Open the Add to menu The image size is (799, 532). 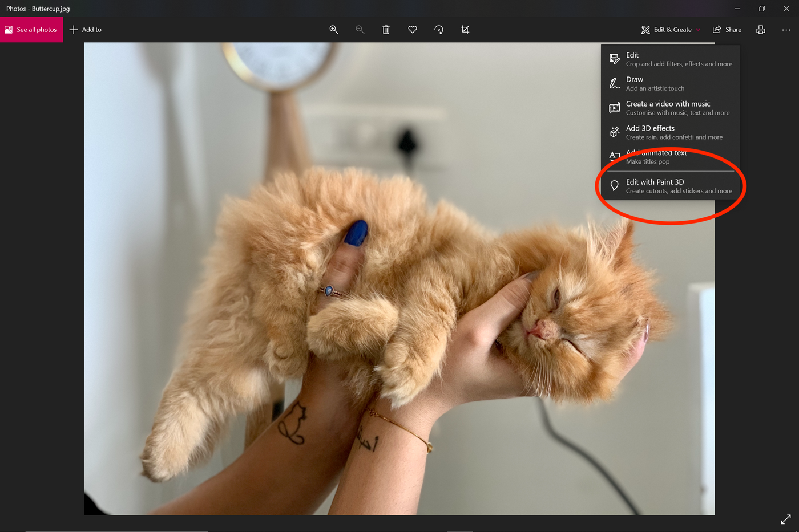coord(86,30)
